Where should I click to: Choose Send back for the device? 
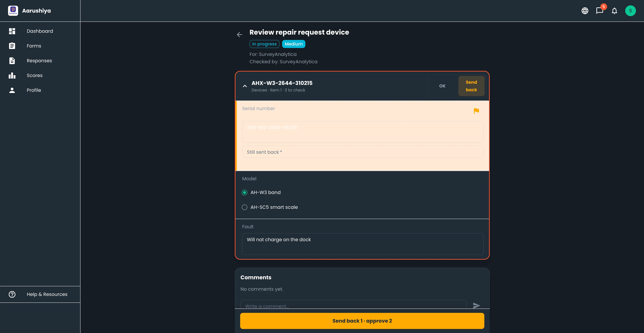click(x=471, y=86)
